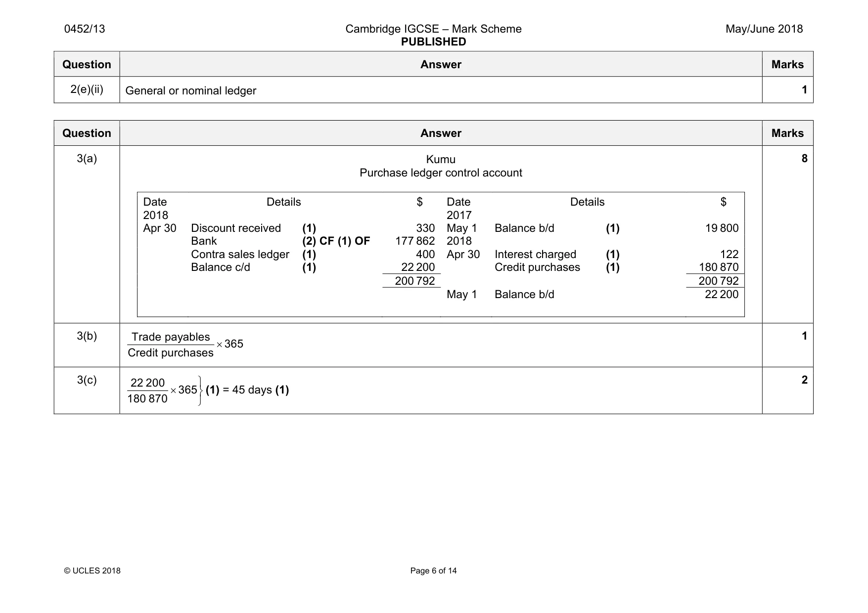Click the name 'Kumu' above the account
The height and width of the screenshot is (613, 868).
(x=441, y=160)
